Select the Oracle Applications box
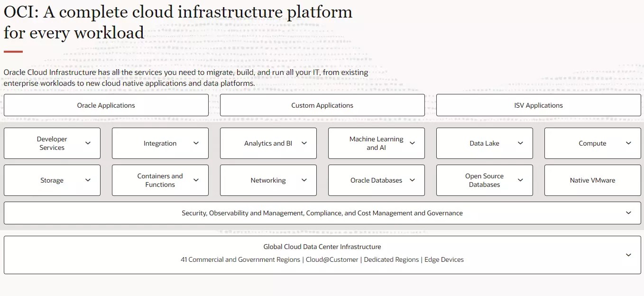The image size is (644, 296). tap(106, 105)
